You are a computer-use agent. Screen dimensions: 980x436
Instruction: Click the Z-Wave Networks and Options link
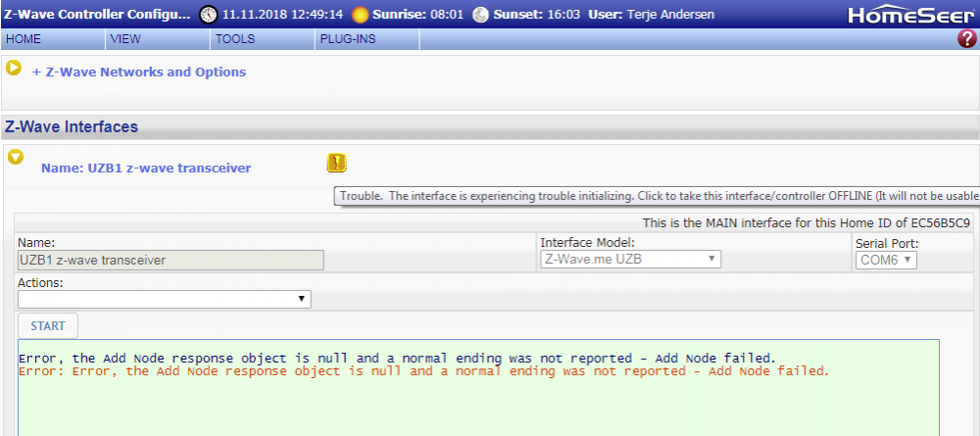tap(139, 72)
